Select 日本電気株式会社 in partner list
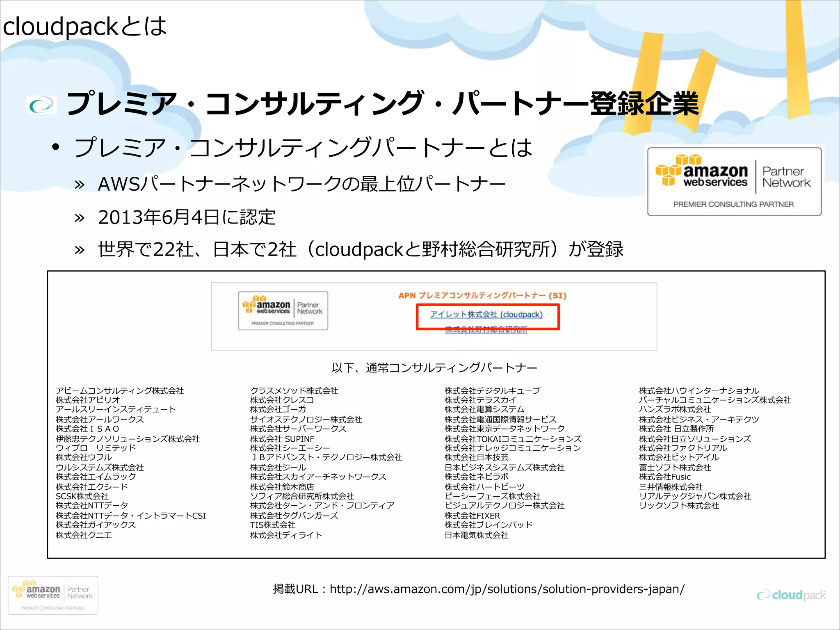 click(x=476, y=535)
